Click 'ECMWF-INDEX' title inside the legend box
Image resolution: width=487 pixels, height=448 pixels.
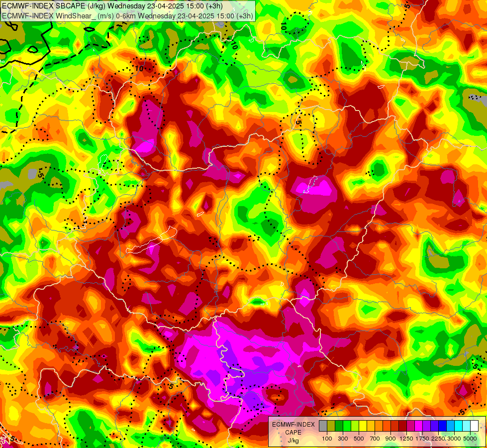point(293,425)
